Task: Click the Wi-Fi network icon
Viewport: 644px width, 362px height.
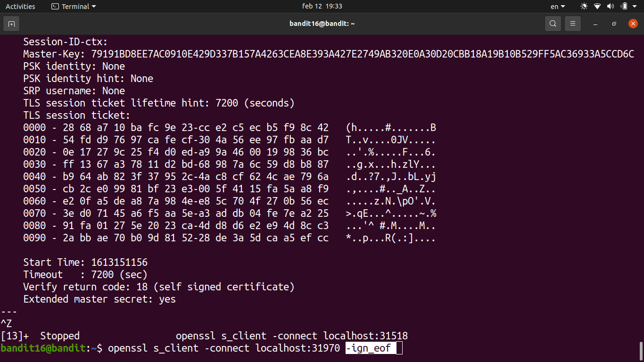Action: [x=597, y=7]
